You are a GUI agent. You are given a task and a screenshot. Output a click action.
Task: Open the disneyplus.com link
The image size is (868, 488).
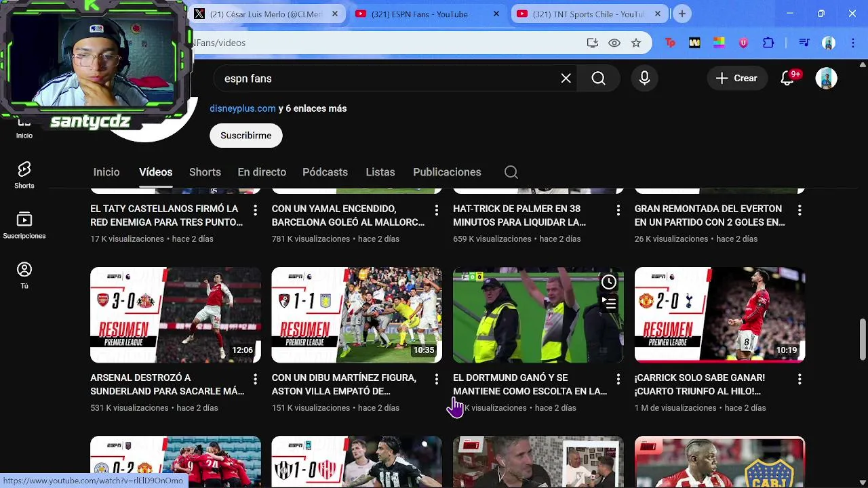tap(243, 108)
